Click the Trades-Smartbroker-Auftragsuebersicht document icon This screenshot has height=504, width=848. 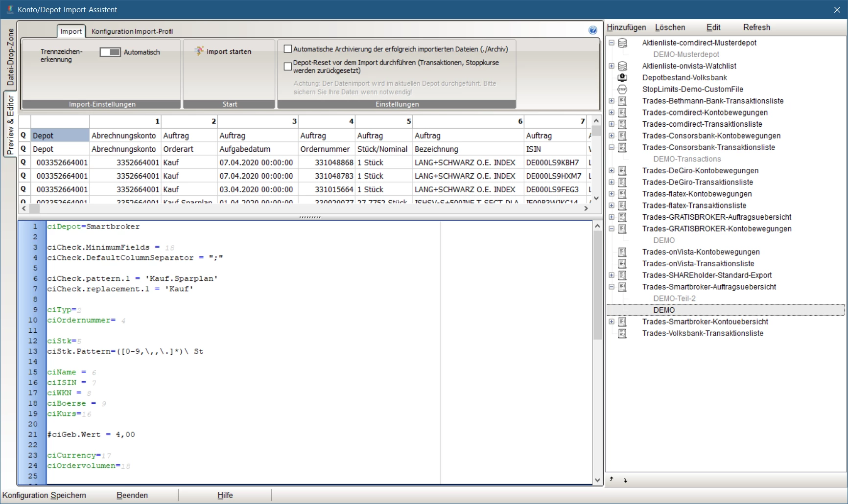point(622,287)
